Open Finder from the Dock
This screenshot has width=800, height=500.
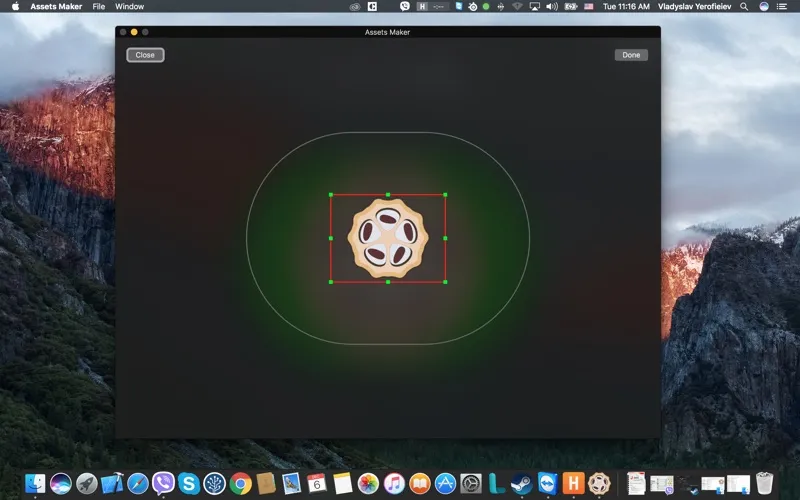point(35,484)
